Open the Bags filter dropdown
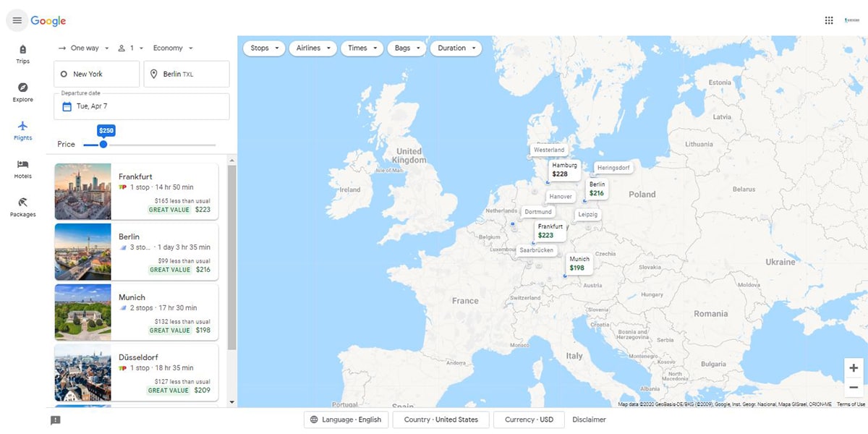Image resolution: width=868 pixels, height=434 pixels. [407, 48]
